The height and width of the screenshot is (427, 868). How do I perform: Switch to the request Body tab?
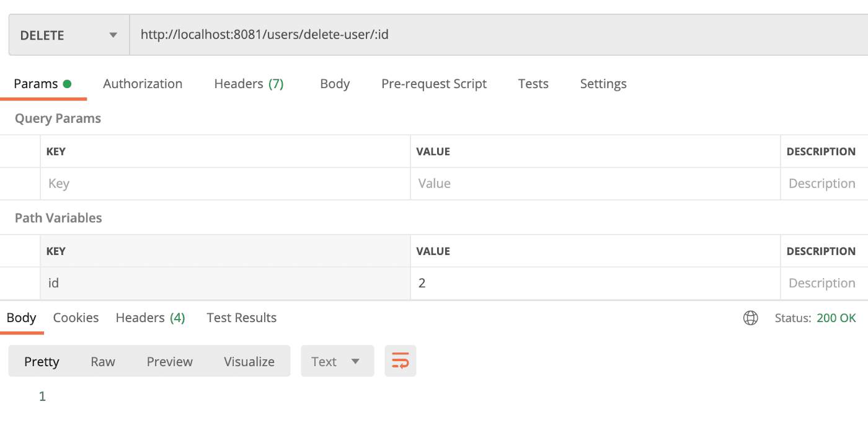click(x=335, y=84)
